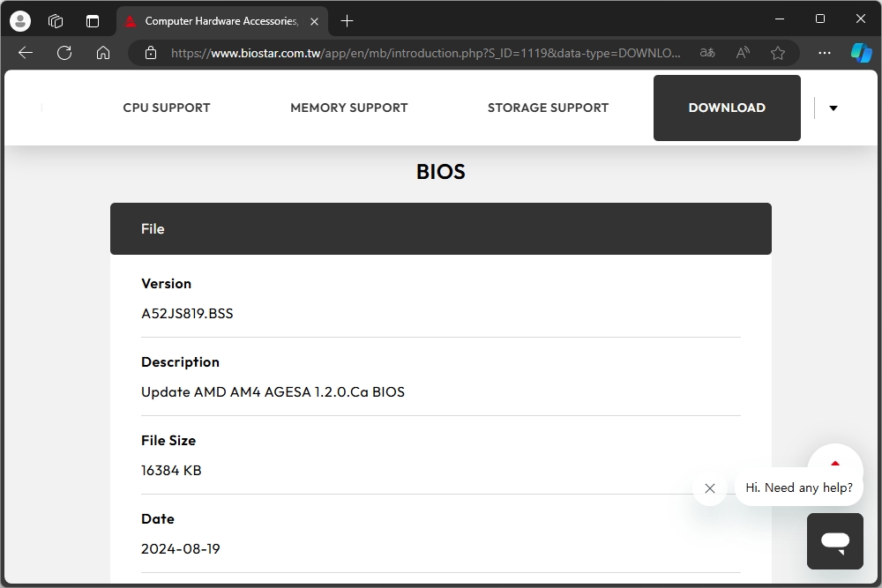Image resolution: width=882 pixels, height=588 pixels.
Task: Open the workspaces icon
Action: pyautogui.click(x=56, y=21)
